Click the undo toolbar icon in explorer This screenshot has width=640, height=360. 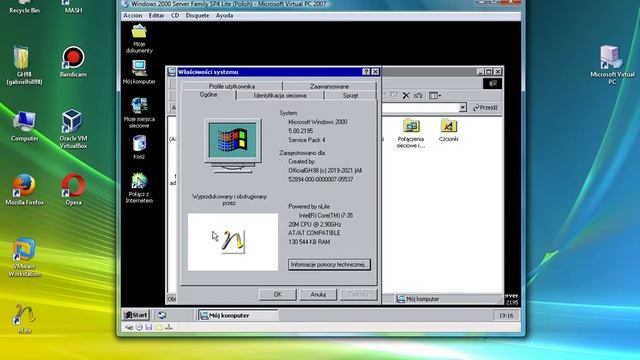tap(418, 96)
